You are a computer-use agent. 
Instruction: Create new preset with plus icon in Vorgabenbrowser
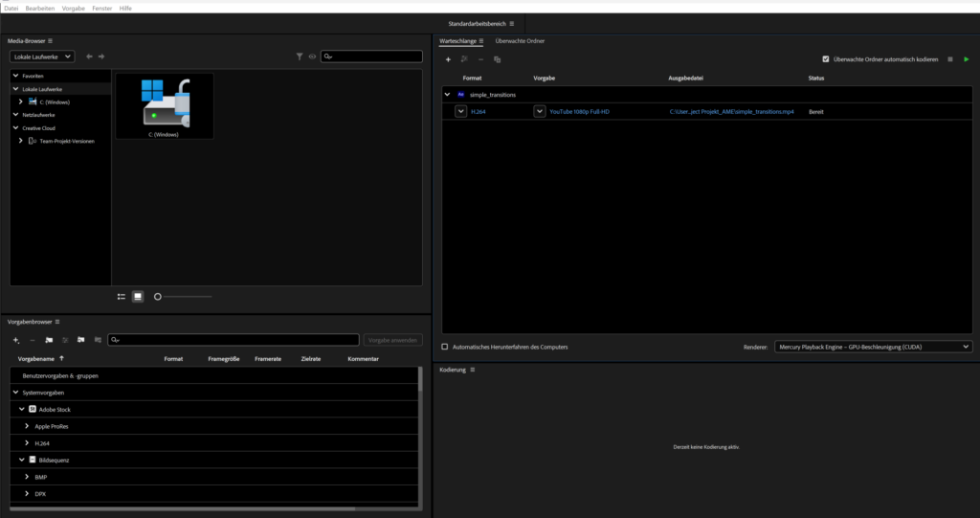coord(16,340)
